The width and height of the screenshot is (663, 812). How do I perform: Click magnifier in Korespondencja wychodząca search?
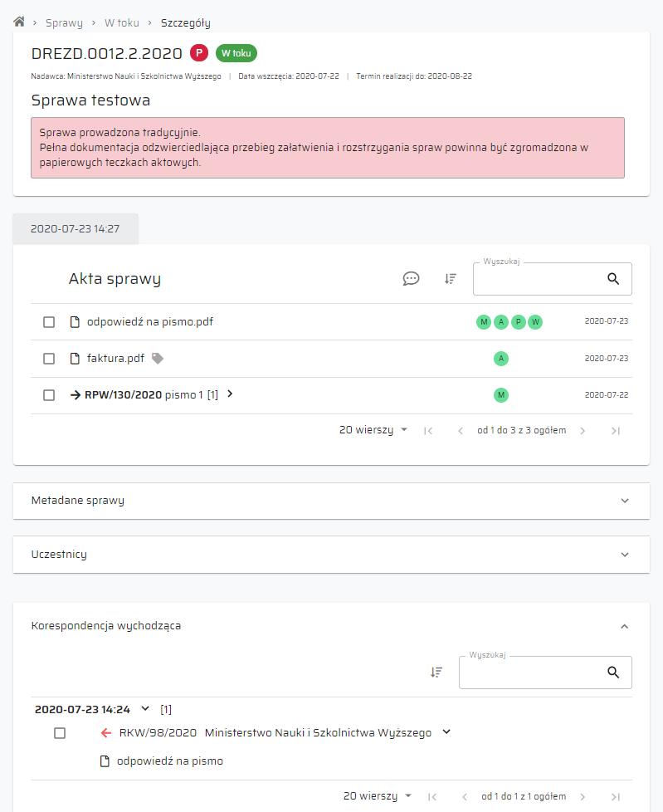tap(613, 673)
